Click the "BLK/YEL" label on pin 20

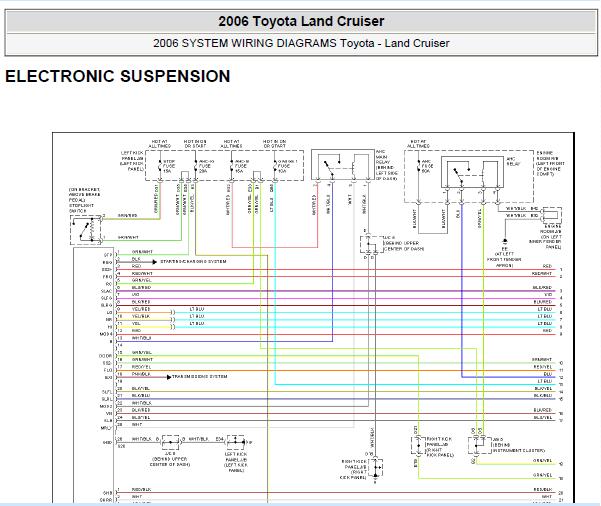pyautogui.click(x=141, y=389)
